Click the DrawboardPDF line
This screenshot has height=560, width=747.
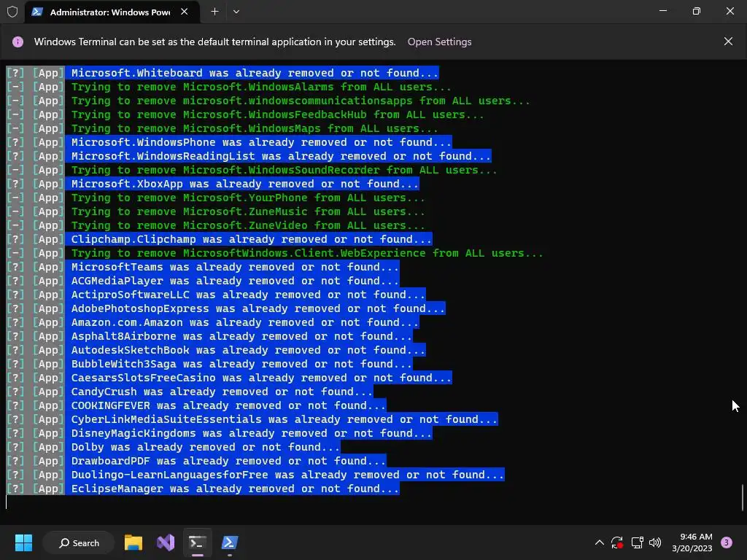[x=196, y=461]
